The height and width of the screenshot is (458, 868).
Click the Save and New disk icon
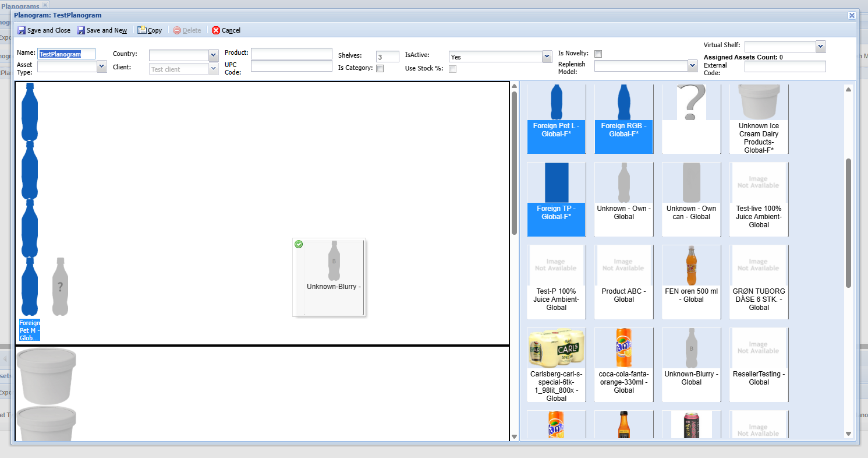pos(82,30)
